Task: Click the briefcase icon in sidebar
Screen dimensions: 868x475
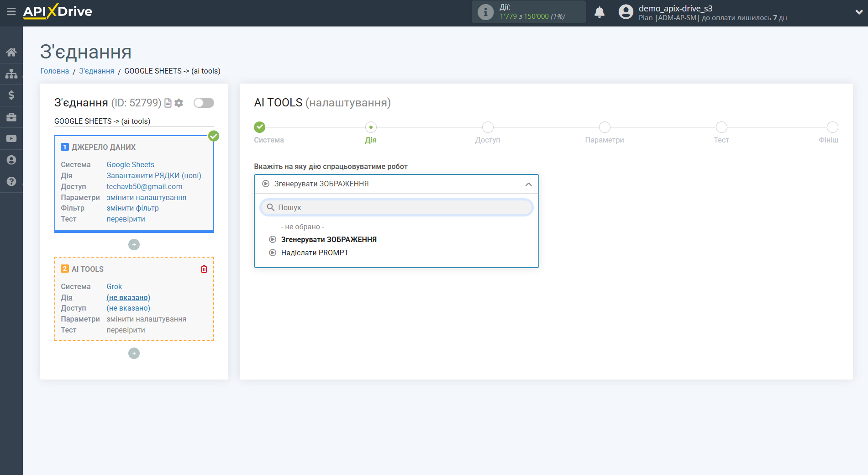Action: coord(11,117)
